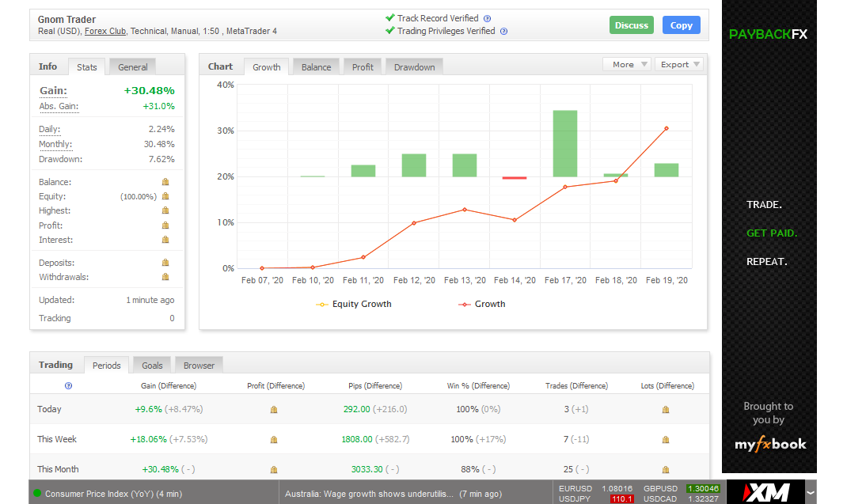
Task: Click the lock icon in the Info panel's Profit row
Action: coord(165,225)
